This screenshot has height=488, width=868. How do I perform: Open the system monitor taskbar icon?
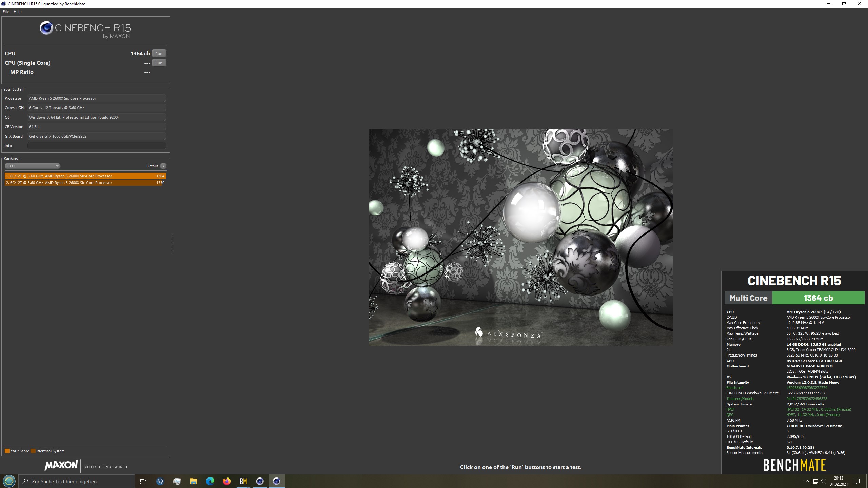click(177, 481)
